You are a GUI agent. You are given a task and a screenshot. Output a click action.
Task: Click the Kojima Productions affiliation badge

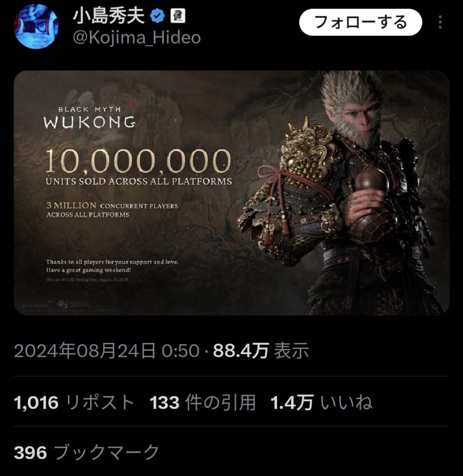pos(178,16)
